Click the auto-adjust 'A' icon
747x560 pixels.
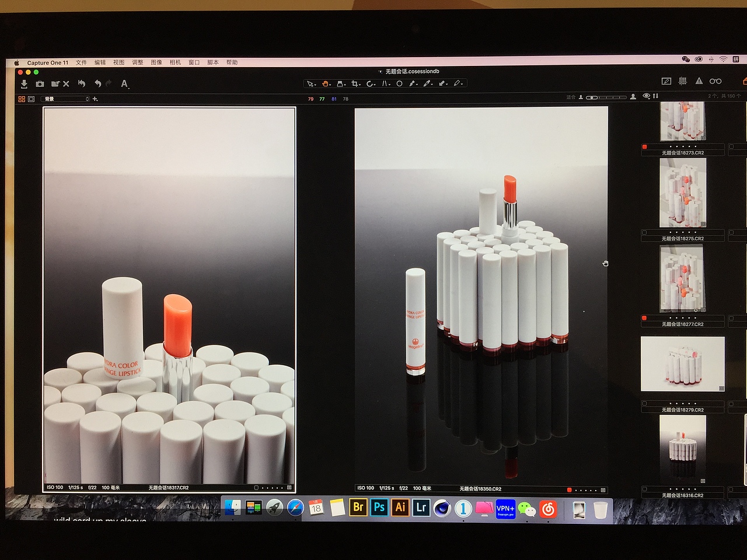coord(124,84)
